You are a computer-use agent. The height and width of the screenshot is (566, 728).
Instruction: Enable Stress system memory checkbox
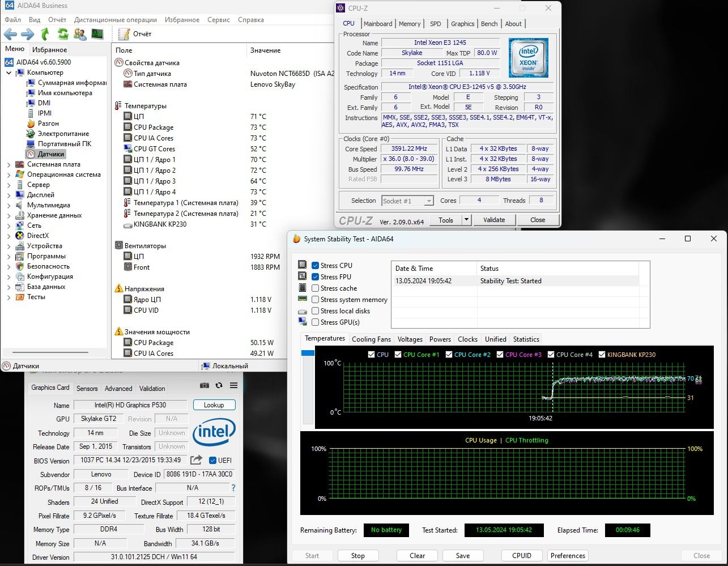pyautogui.click(x=316, y=299)
